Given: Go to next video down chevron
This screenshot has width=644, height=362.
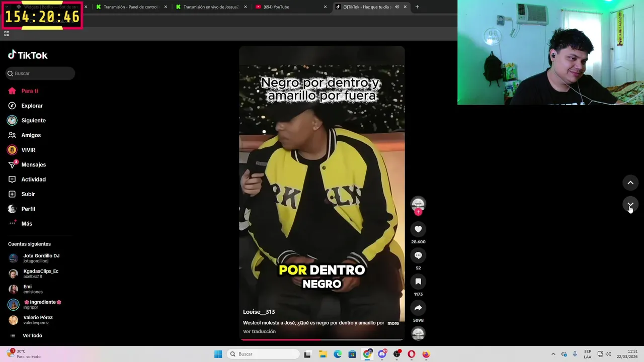Looking at the screenshot, I should pos(630,205).
